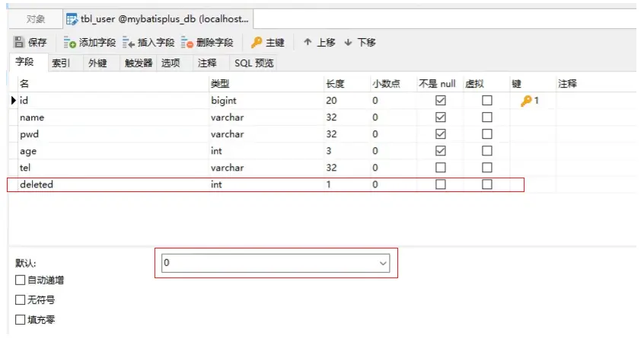Select the name field name cell
Screen dimensions: 644x343
click(x=113, y=117)
